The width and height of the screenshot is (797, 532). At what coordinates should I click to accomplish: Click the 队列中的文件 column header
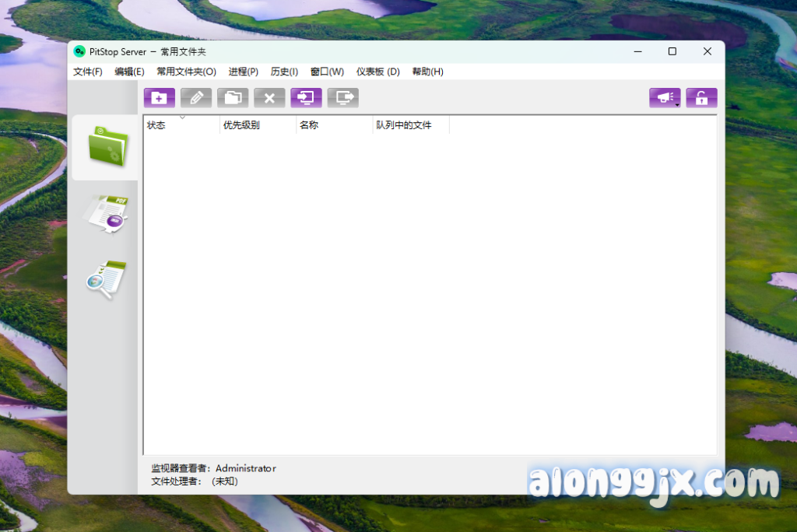click(410, 125)
